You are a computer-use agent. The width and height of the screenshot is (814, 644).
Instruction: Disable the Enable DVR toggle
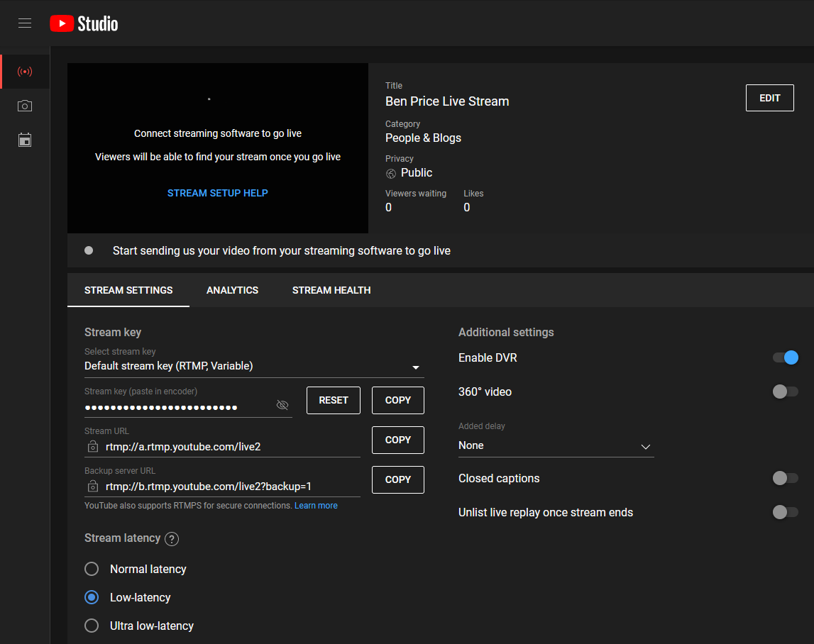[x=785, y=357]
